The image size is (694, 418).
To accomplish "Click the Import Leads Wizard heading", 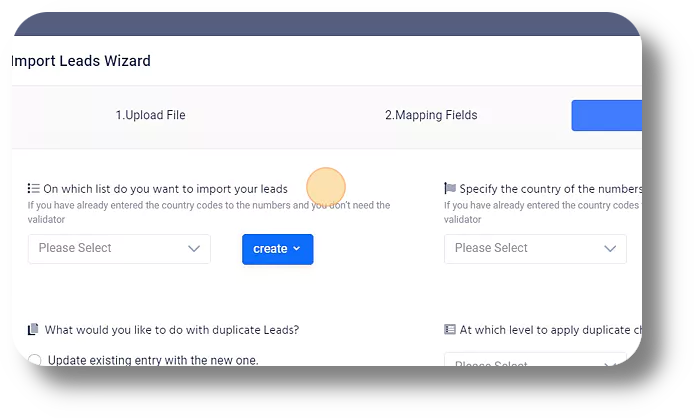I will 81,61.
